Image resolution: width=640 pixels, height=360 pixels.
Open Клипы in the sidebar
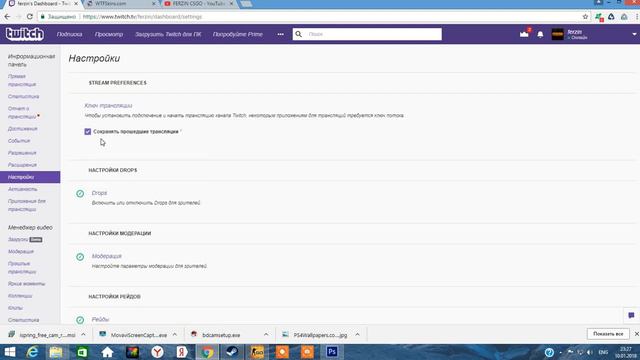click(x=16, y=308)
